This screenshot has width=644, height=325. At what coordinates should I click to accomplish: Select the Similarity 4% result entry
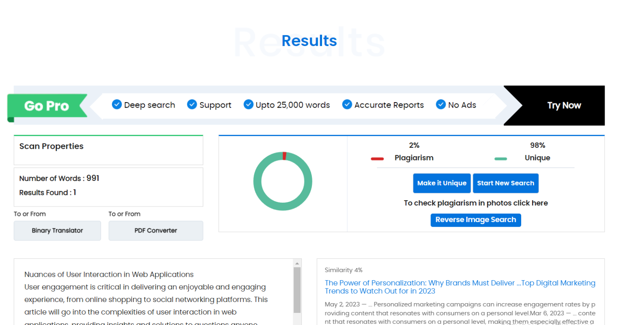(x=344, y=270)
